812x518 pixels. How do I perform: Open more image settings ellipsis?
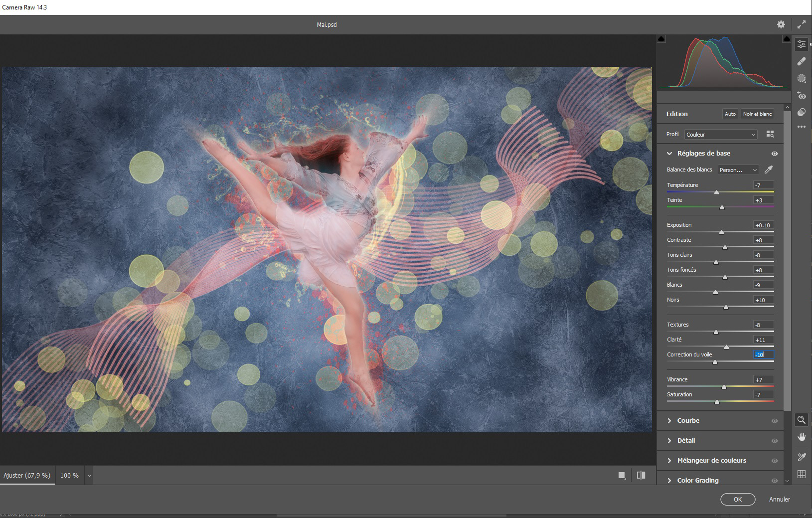pos(802,127)
